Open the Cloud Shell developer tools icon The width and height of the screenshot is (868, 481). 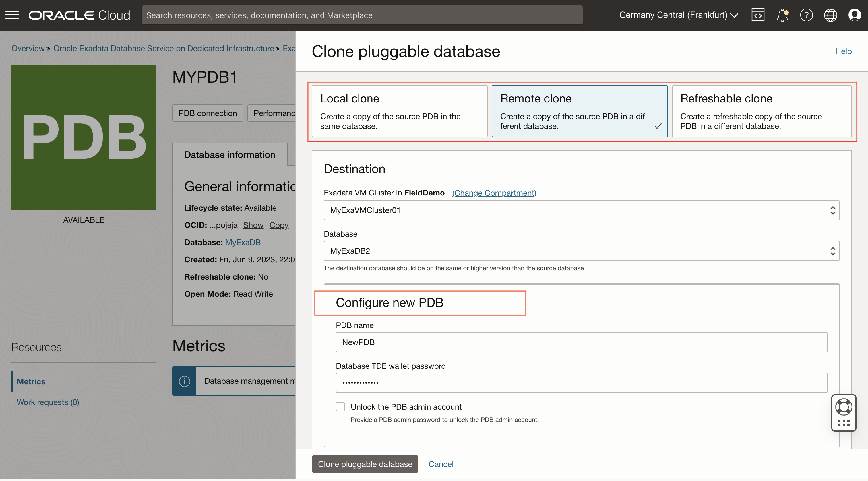click(x=758, y=15)
